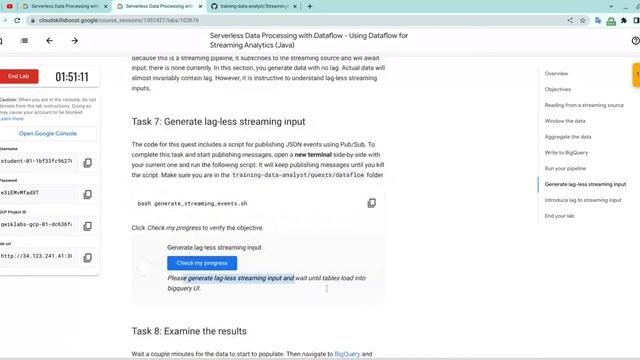Jump to Window the data section
640x360 pixels.
pos(565,121)
